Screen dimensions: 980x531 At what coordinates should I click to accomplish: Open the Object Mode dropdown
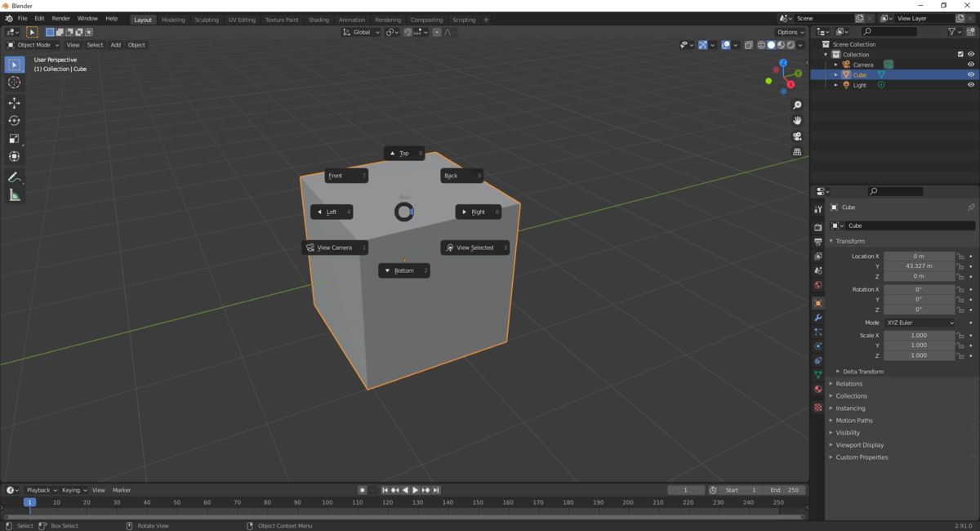[x=33, y=45]
